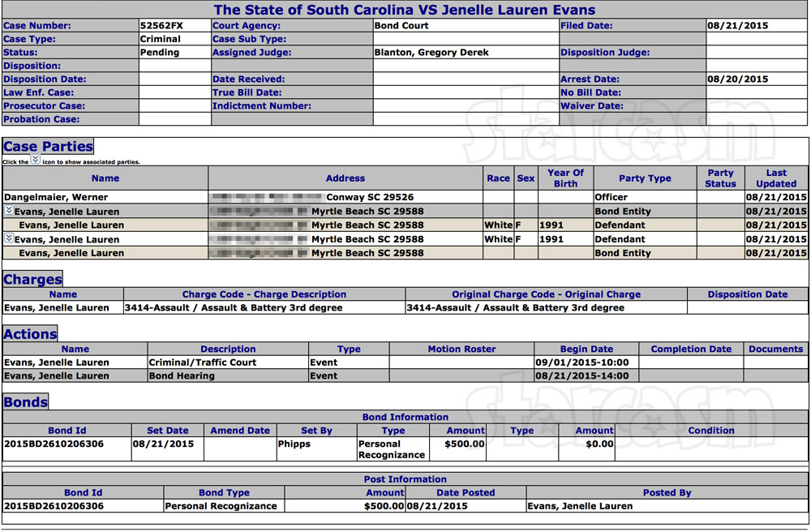Click the Race column header
Viewport: 811px width, 532px height.
(498, 178)
